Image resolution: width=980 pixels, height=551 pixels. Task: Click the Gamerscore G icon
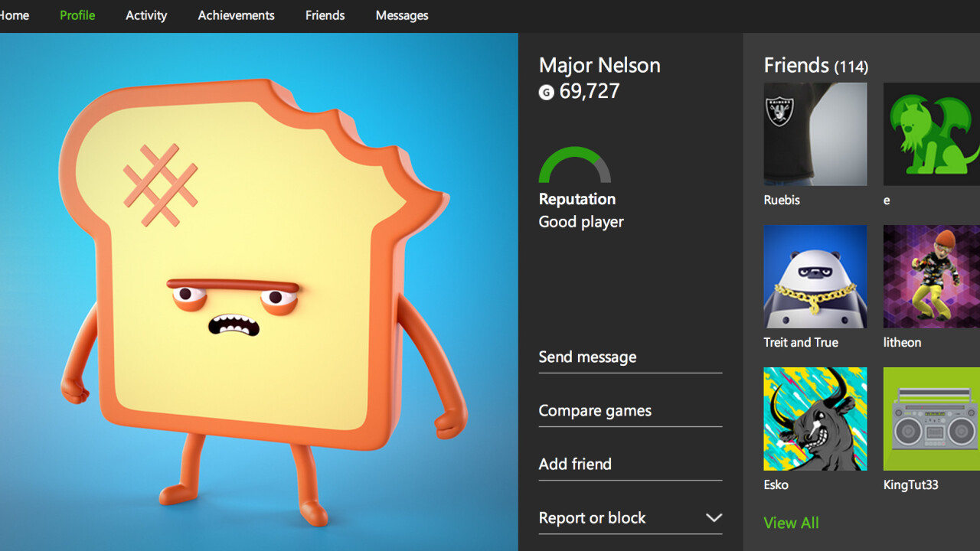[x=546, y=92]
